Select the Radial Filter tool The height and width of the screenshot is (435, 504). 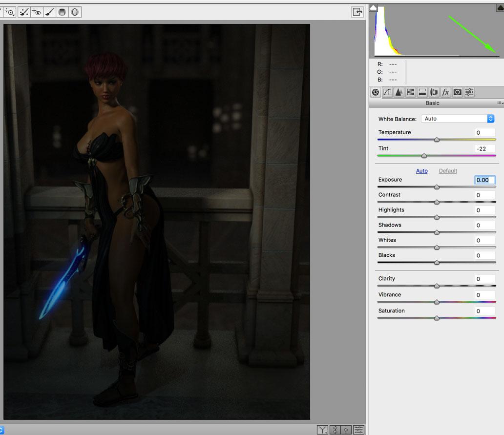coord(75,12)
